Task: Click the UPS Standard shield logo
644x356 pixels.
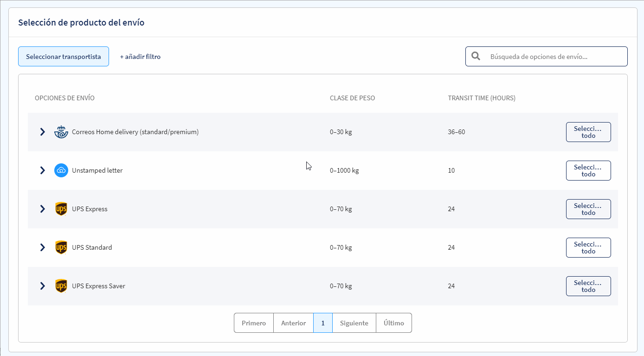Action: [61, 247]
